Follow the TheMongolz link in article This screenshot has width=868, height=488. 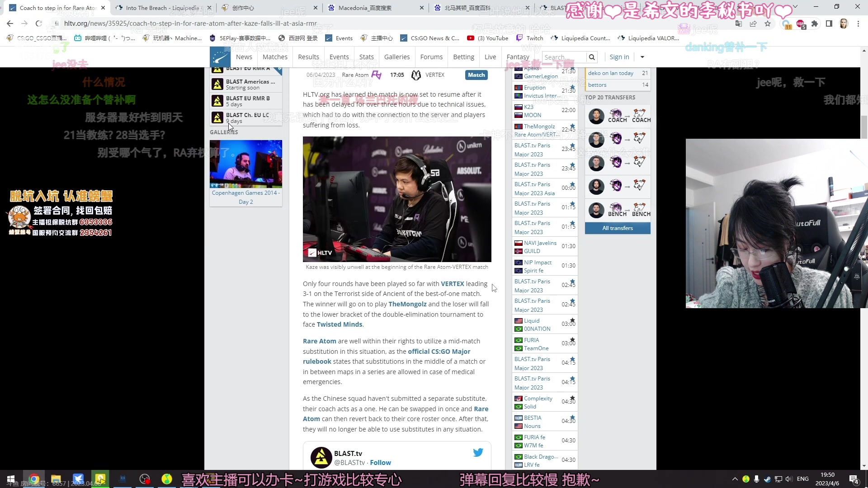pos(407,304)
